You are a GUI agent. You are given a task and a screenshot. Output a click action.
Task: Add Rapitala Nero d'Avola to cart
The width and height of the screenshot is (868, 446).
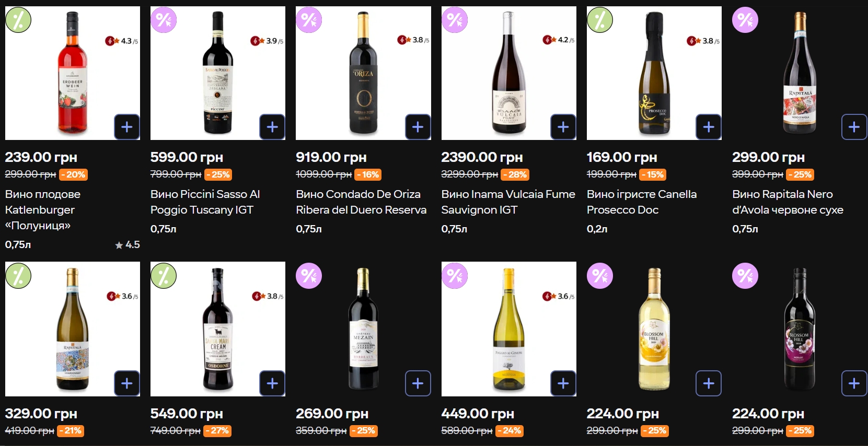[854, 127]
